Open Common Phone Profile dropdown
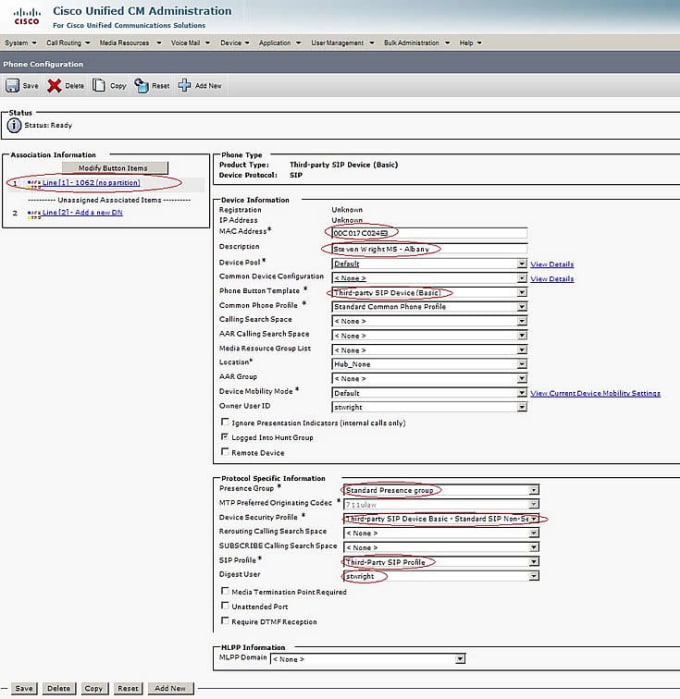Image resolution: width=680 pixels, height=699 pixels. click(429, 307)
